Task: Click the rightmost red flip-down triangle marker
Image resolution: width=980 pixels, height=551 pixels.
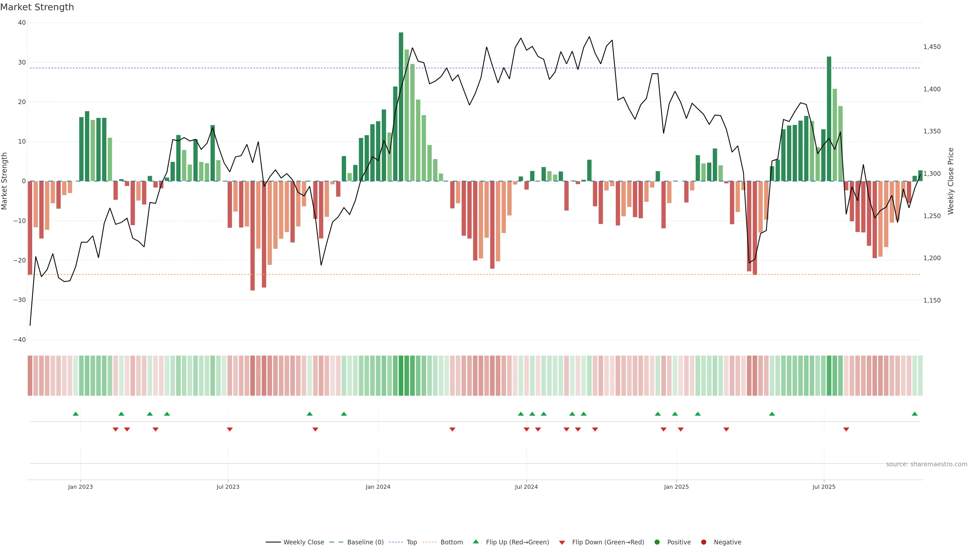Action: pyautogui.click(x=846, y=429)
